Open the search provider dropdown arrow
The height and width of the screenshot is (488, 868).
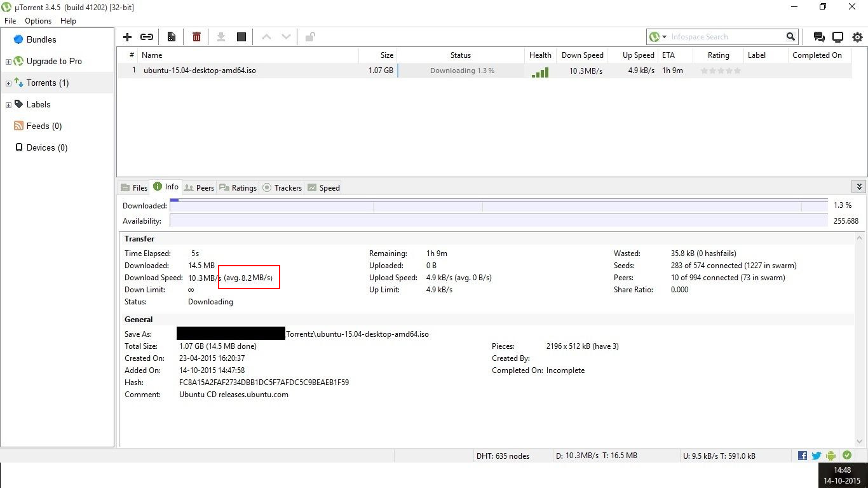tap(664, 37)
